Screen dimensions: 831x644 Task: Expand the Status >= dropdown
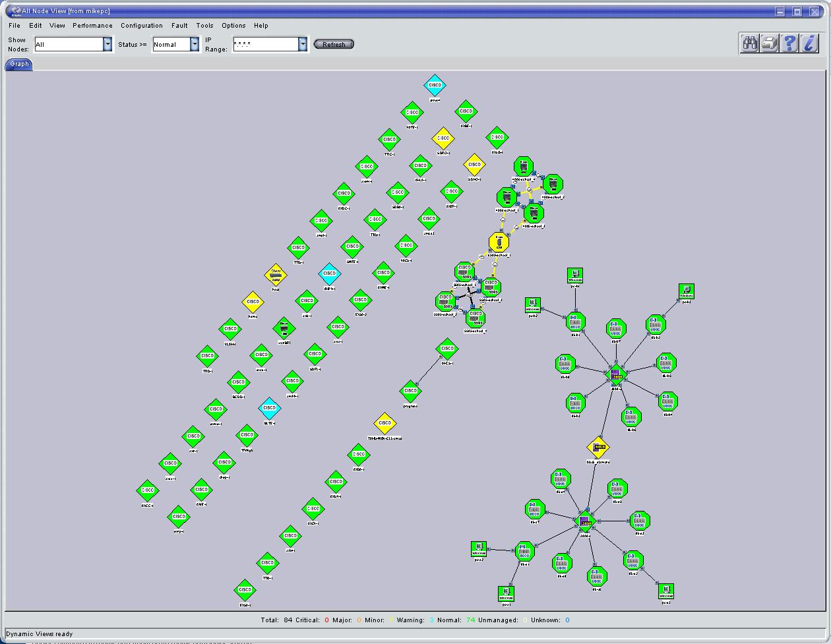tap(195, 44)
